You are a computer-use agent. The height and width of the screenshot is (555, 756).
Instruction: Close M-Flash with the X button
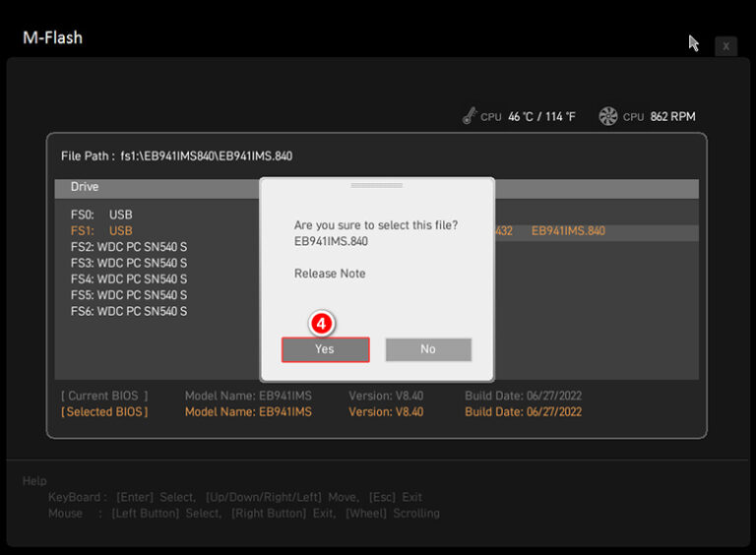click(725, 46)
